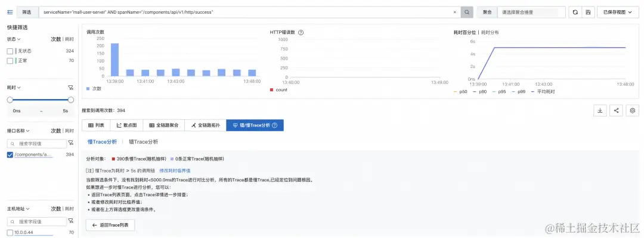
Task: Download results with the download icon
Action: point(600,110)
